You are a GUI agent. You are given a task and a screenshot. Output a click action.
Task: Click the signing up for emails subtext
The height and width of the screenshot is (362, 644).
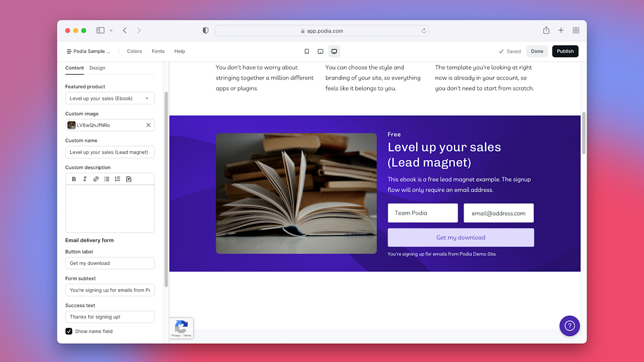click(442, 254)
